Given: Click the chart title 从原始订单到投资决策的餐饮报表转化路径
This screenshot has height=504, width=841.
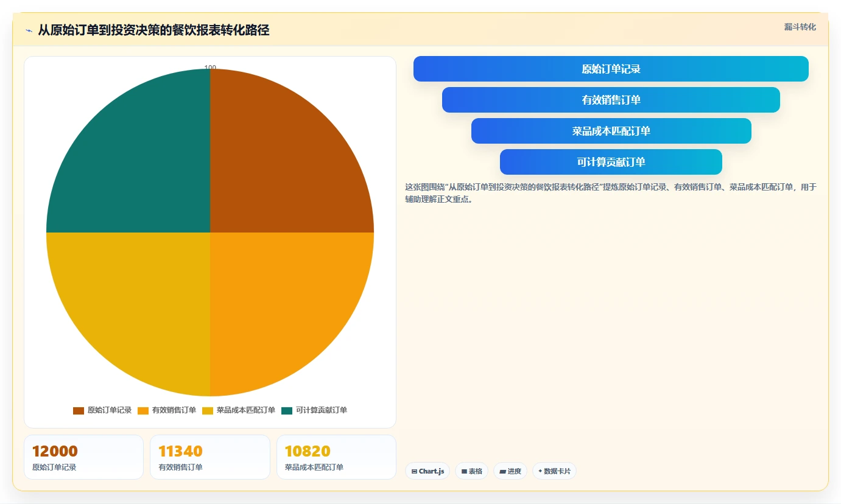Looking at the screenshot, I should (x=153, y=30).
